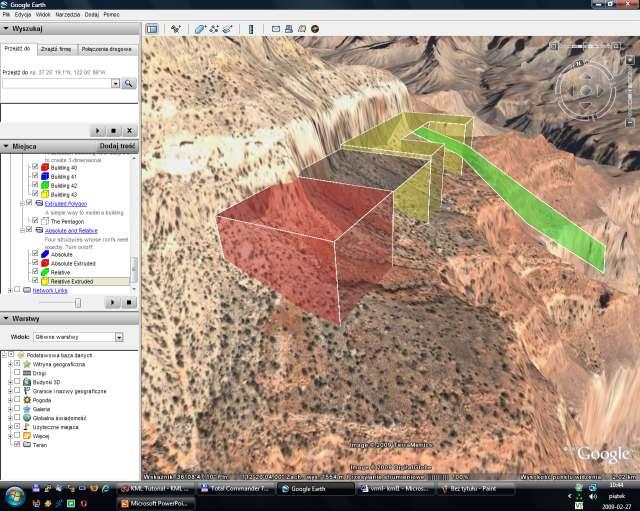
Task: Click the Email envelope toolbar icon
Action: (276, 29)
